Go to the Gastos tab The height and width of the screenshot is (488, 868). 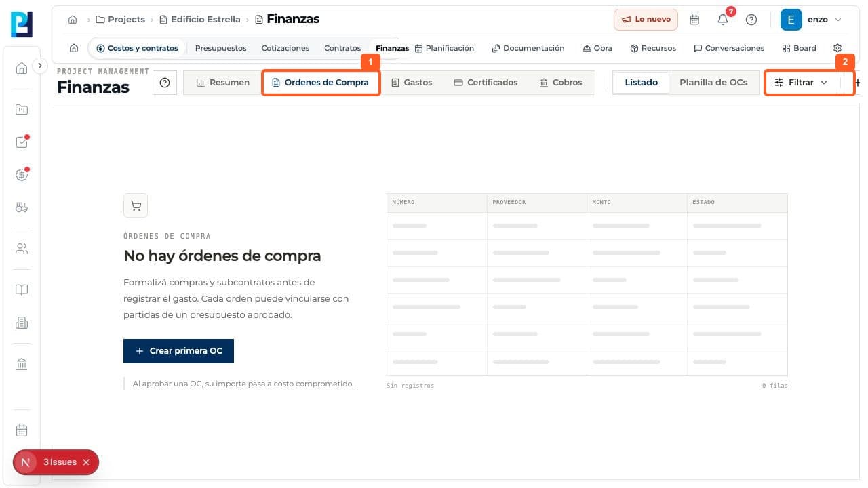[x=412, y=83]
